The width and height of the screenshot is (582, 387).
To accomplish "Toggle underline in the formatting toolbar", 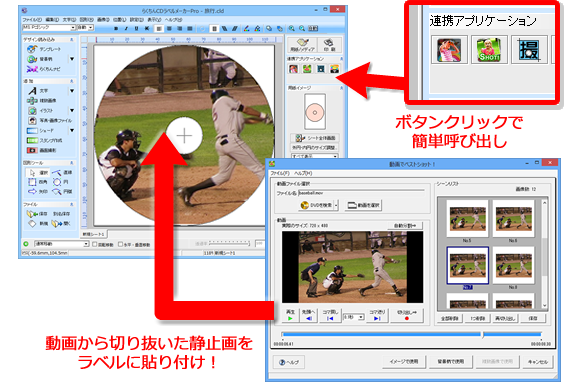I will 136,28.
